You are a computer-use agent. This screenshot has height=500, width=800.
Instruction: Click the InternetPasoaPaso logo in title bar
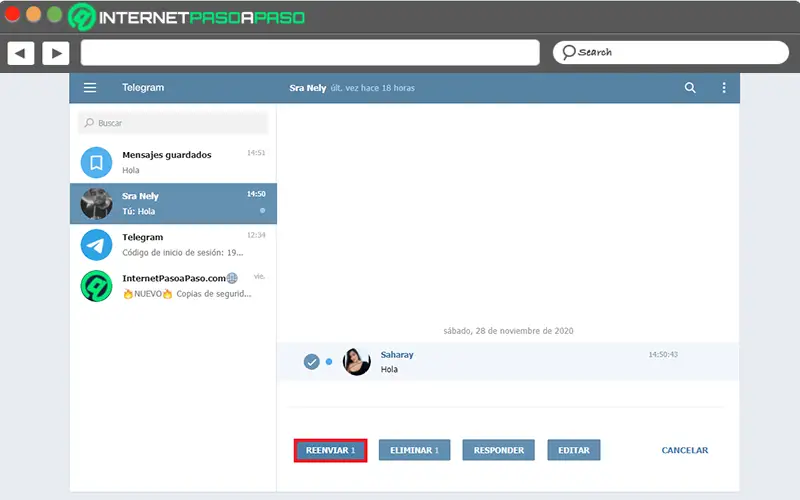187,17
